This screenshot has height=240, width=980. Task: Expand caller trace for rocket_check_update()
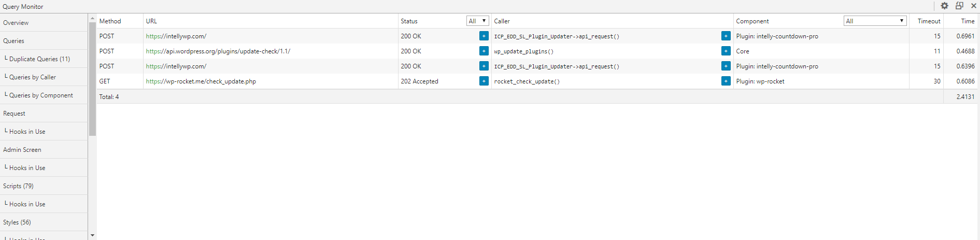click(726, 81)
